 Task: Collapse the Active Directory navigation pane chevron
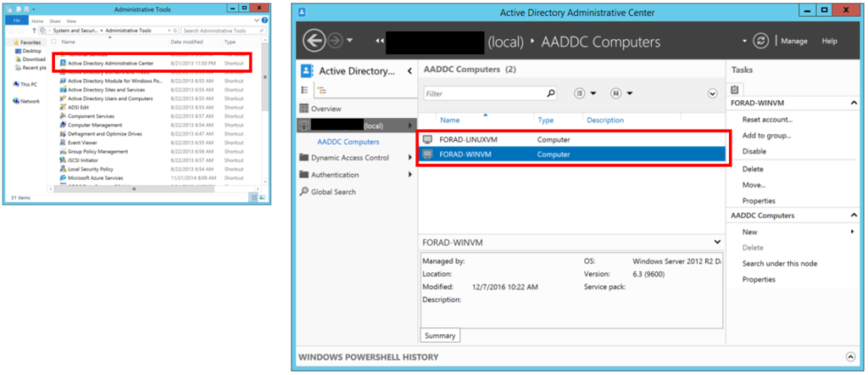coord(409,71)
